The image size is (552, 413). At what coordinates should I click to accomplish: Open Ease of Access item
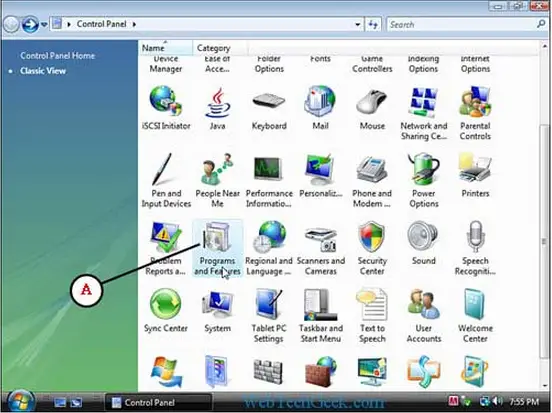[x=217, y=64]
